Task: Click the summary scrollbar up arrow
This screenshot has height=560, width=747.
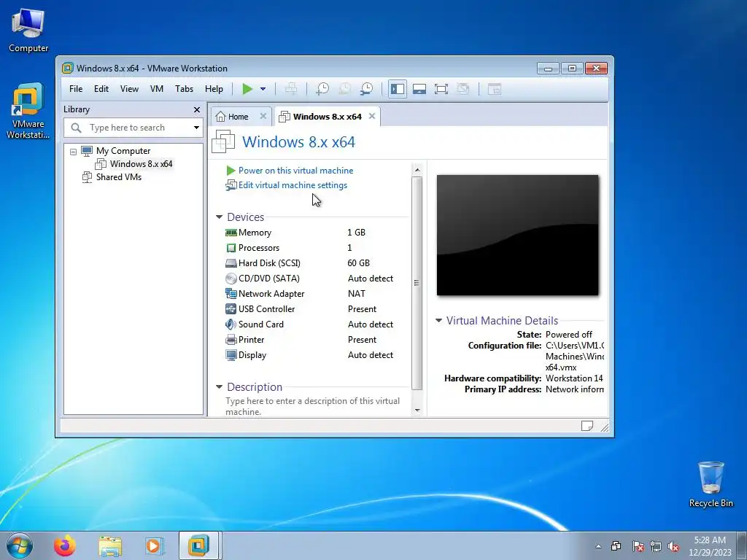Action: (417, 169)
